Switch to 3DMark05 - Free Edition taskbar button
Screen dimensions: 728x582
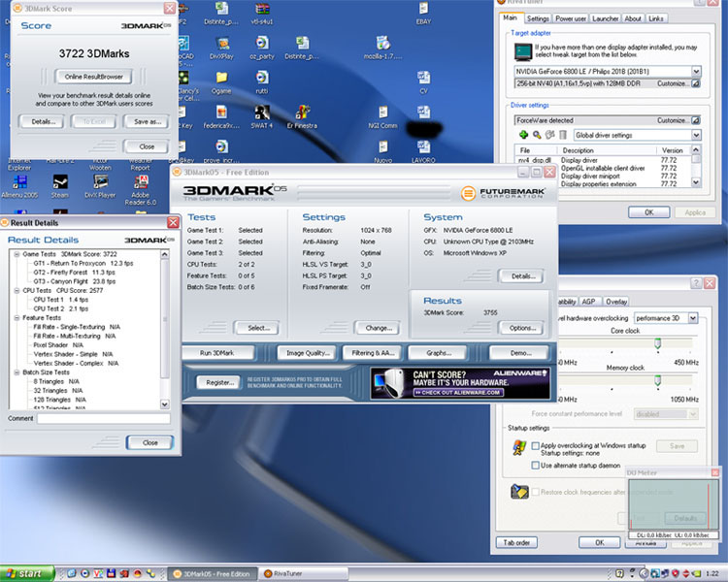coord(213,574)
